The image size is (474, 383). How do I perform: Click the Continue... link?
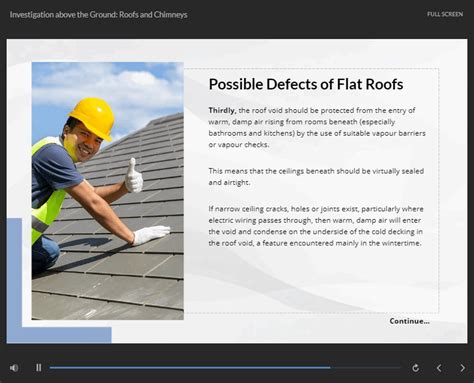(x=409, y=321)
